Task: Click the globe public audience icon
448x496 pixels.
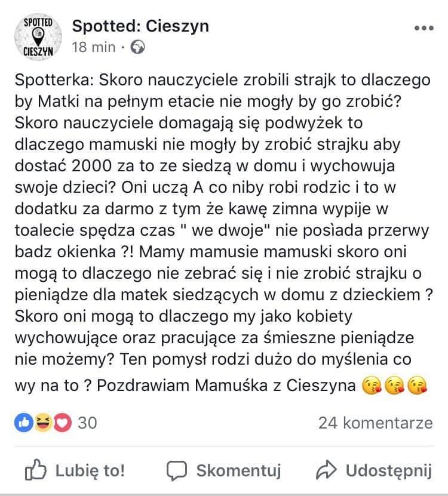Action: tap(137, 47)
